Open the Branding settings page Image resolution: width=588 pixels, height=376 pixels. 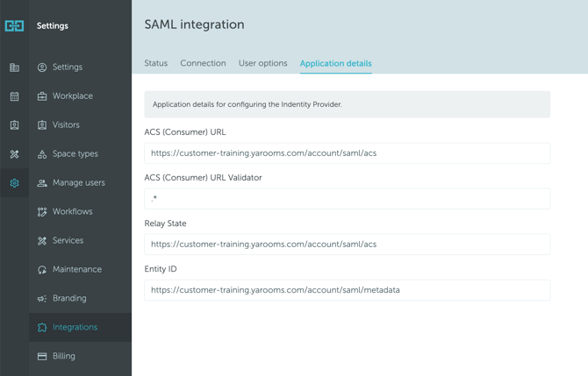point(69,299)
